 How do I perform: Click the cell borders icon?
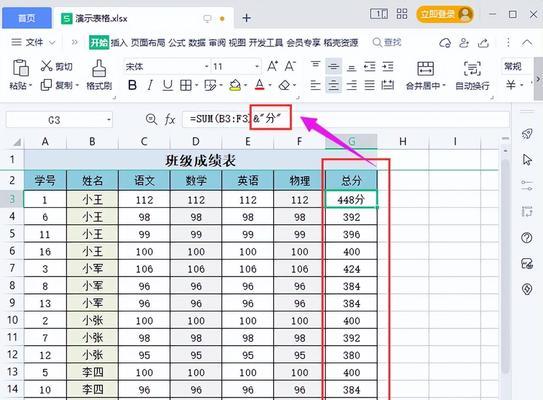[x=186, y=85]
